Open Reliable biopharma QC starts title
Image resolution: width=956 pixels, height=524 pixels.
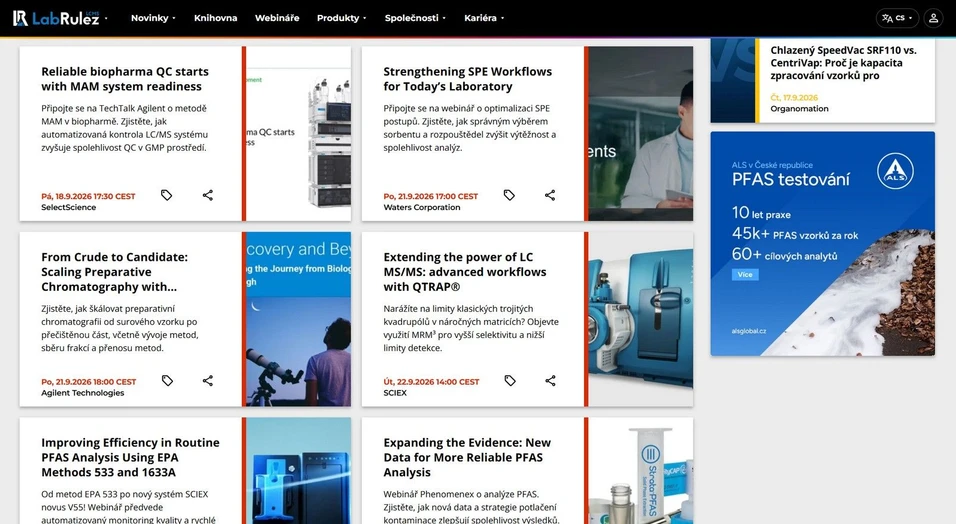(x=125, y=79)
